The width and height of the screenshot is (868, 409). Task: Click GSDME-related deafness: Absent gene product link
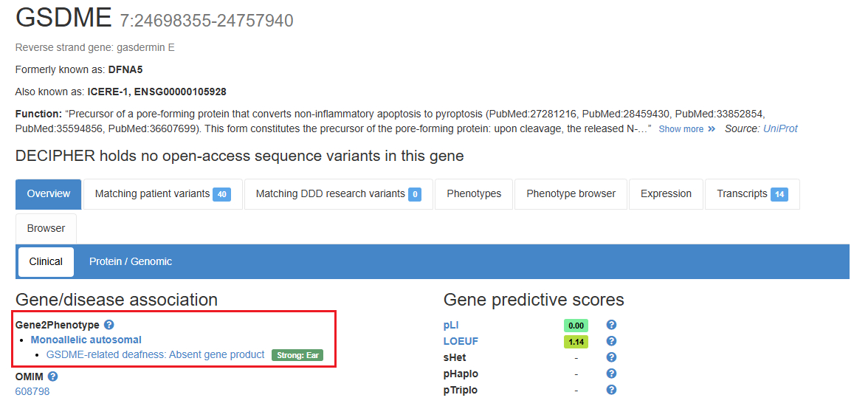pyautogui.click(x=155, y=355)
